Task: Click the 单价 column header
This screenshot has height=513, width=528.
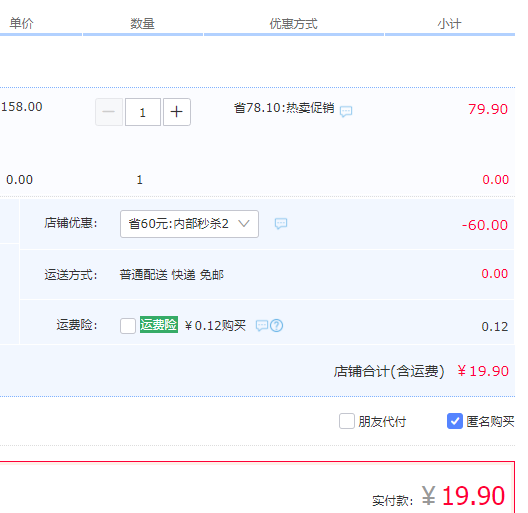Action: (21, 23)
